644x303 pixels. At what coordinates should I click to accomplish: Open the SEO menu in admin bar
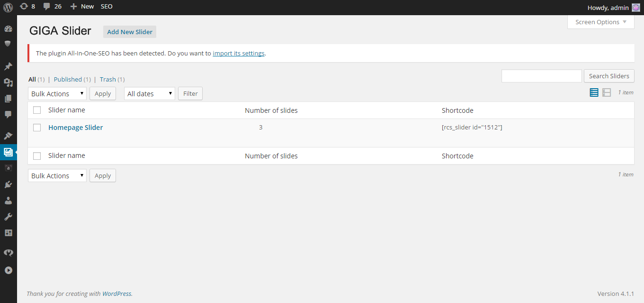[107, 7]
